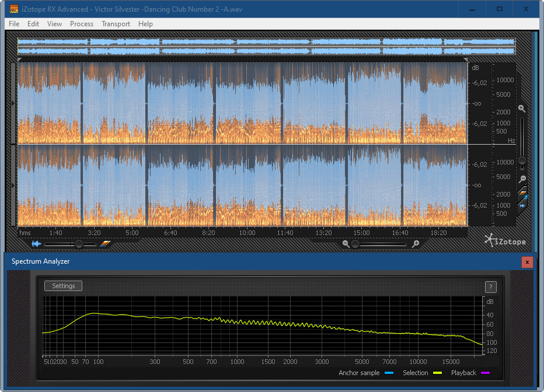Screen dimensions: 544x392
Task: Open the File menu
Action: 14,24
